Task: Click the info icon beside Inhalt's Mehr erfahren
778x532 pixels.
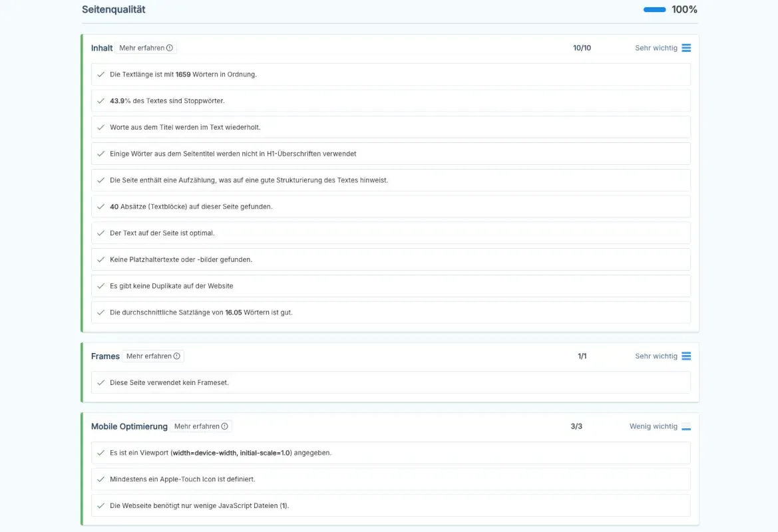Action: pyautogui.click(x=170, y=47)
